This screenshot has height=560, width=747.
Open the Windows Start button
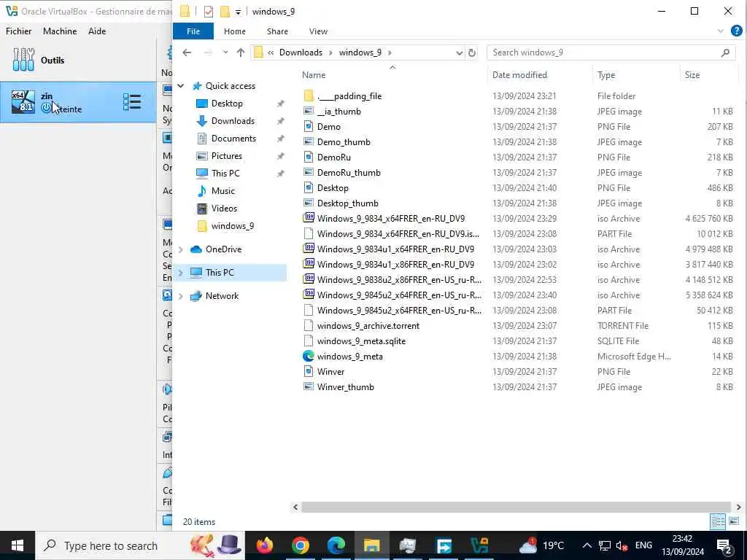[x=18, y=545]
